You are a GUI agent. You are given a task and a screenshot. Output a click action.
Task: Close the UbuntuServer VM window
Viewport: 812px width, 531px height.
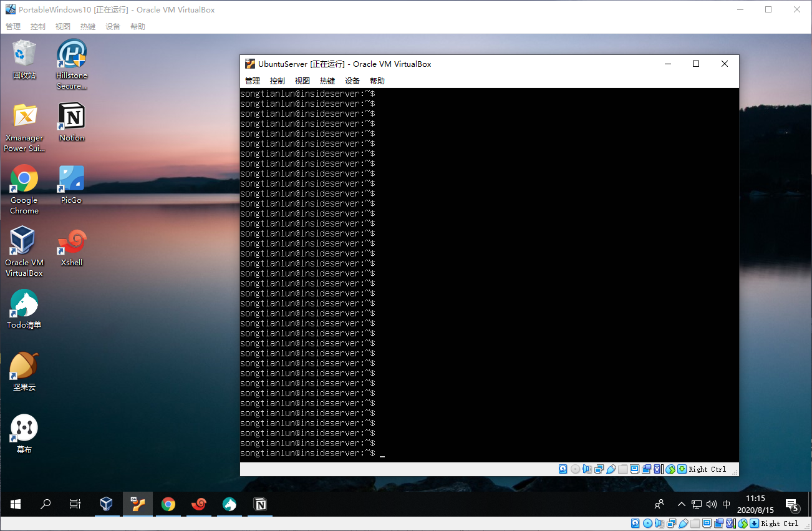(x=725, y=64)
